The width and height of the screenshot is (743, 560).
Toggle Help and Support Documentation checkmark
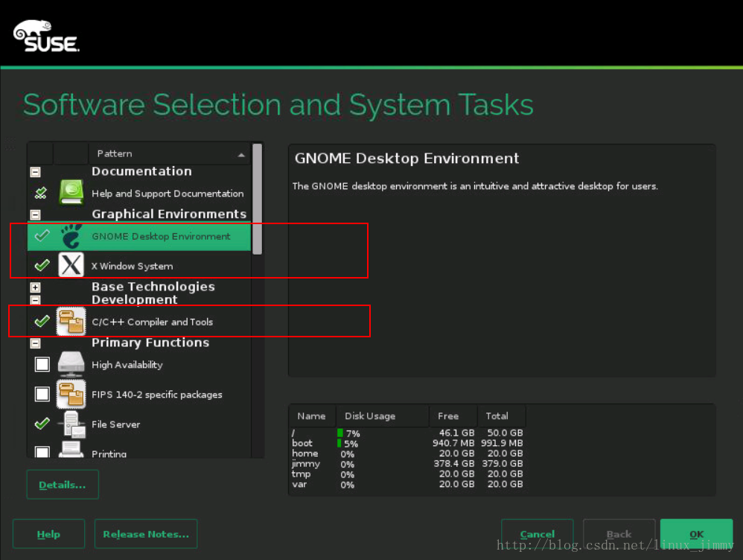41,193
